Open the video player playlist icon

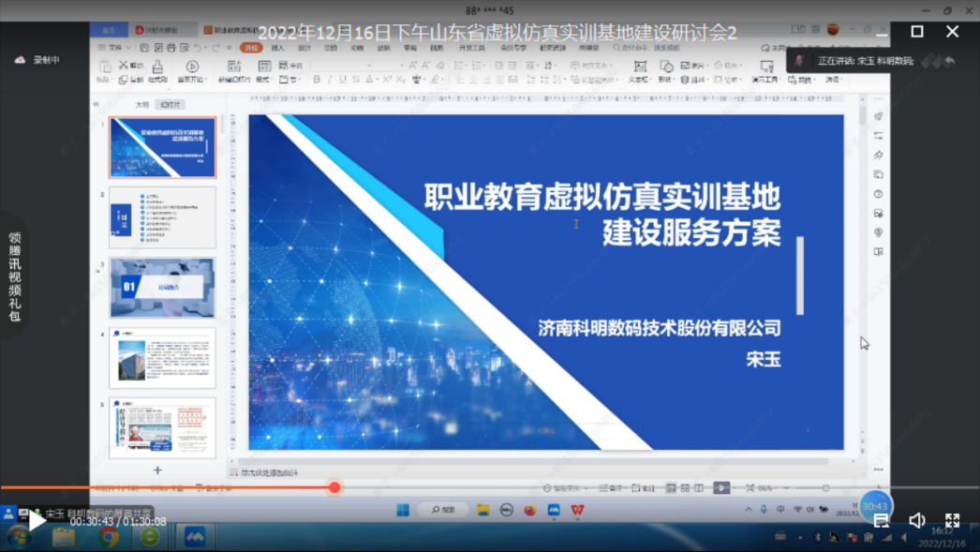pyautogui.click(x=881, y=520)
